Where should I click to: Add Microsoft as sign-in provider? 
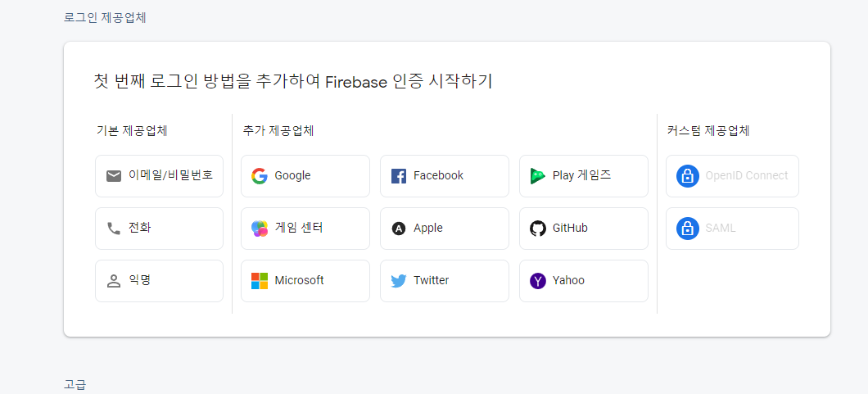pos(305,281)
